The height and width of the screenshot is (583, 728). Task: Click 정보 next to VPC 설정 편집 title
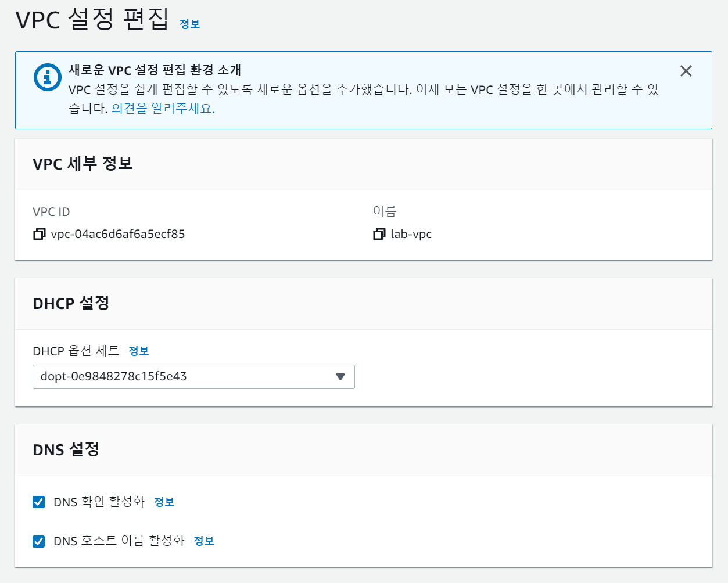tap(189, 24)
